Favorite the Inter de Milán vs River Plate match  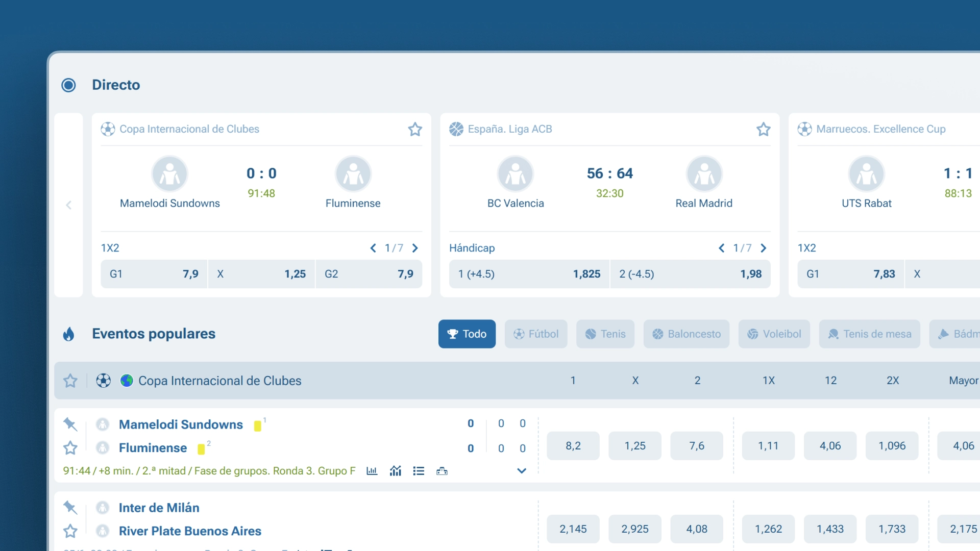70,531
